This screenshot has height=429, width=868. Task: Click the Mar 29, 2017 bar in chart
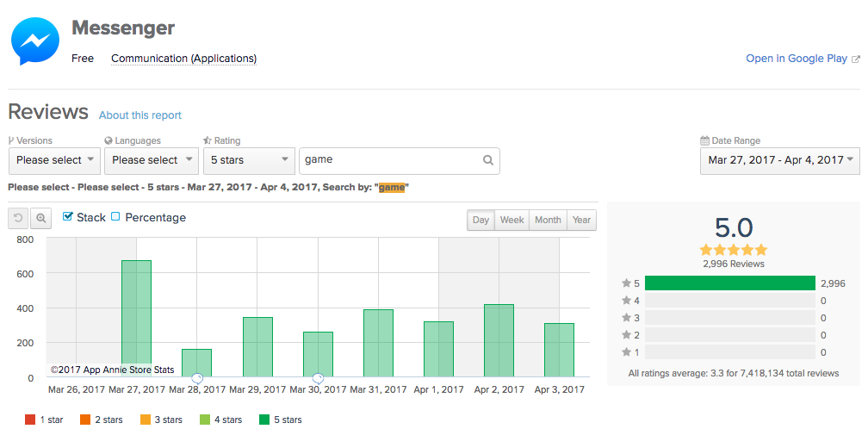point(257,348)
